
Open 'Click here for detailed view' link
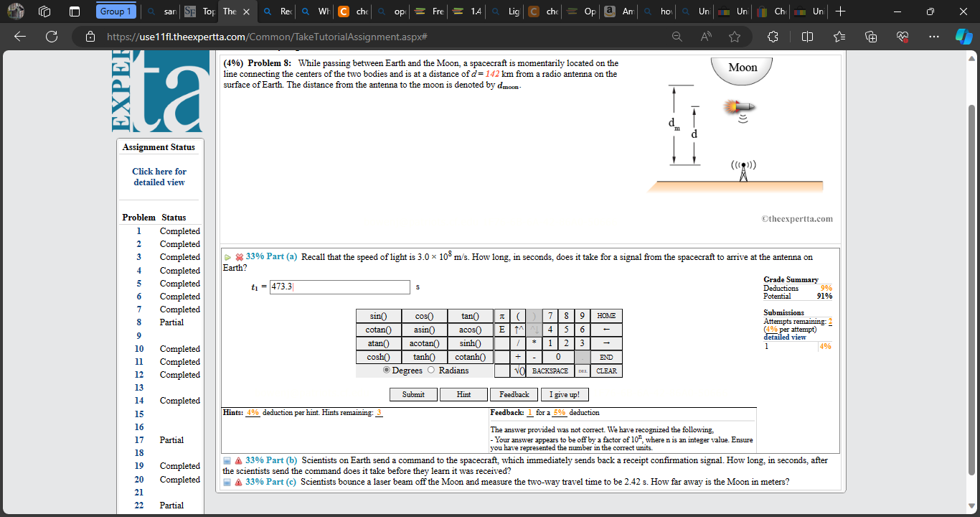[x=159, y=177]
